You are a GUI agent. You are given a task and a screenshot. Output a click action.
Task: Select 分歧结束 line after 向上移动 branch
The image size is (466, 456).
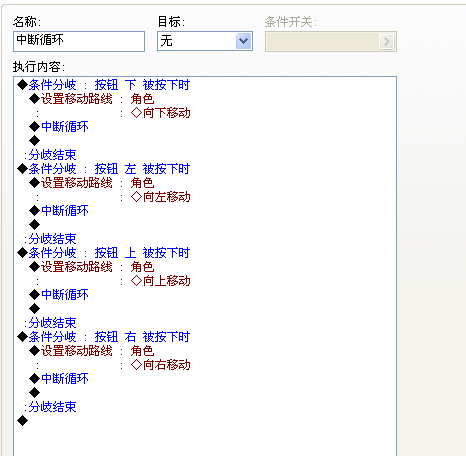[50, 323]
